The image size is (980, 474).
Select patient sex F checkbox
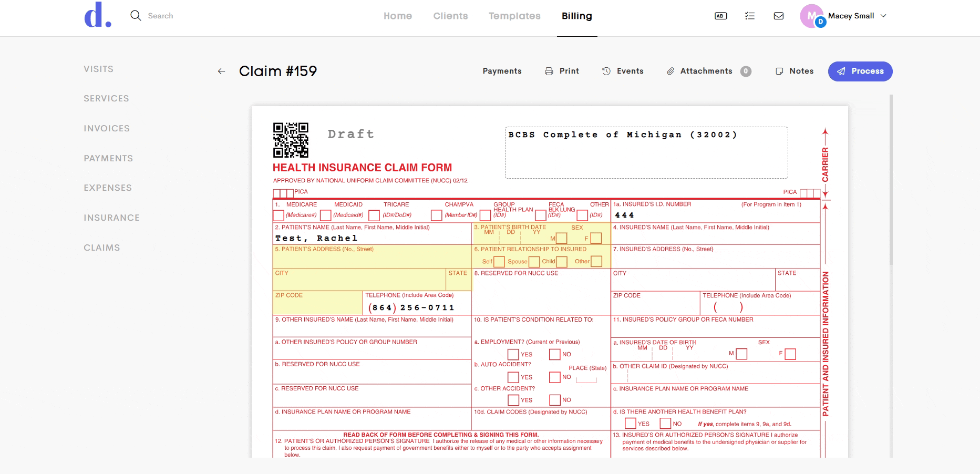pos(596,239)
